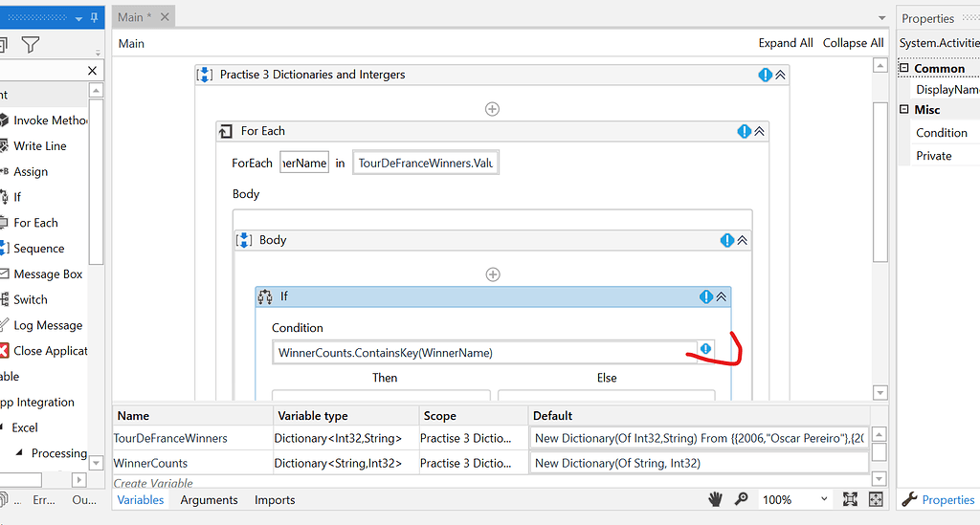Click the plus icon above the If activity
This screenshot has width=980, height=525.
(493, 274)
